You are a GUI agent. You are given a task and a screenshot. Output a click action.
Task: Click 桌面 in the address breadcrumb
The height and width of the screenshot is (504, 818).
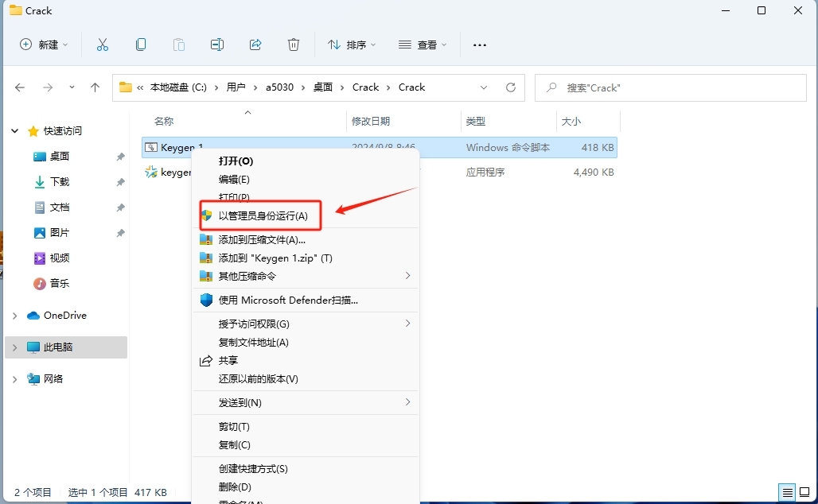[x=323, y=87]
